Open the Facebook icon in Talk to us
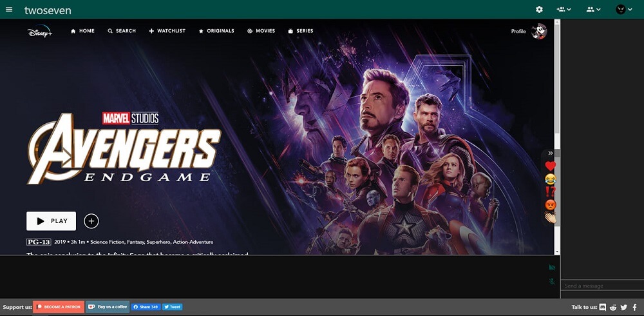644x316 pixels. (x=634, y=307)
